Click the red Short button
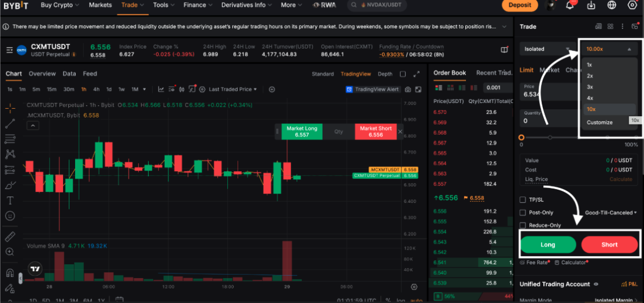This screenshot has height=303, width=644. tap(609, 245)
